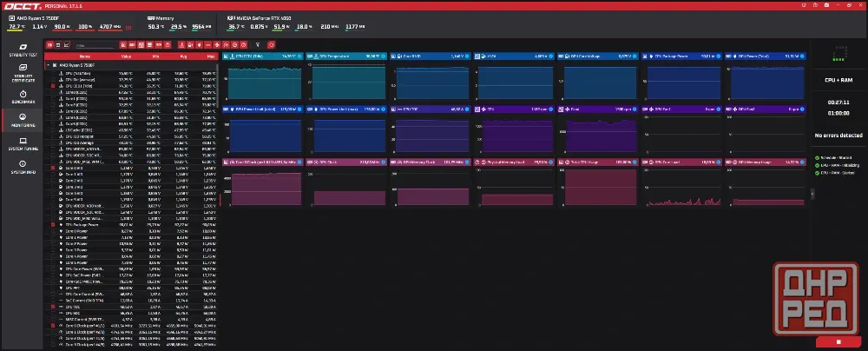Uncheck the CPU TDC sensor checkbox
Screen dimensions: 868x351
pos(53,307)
